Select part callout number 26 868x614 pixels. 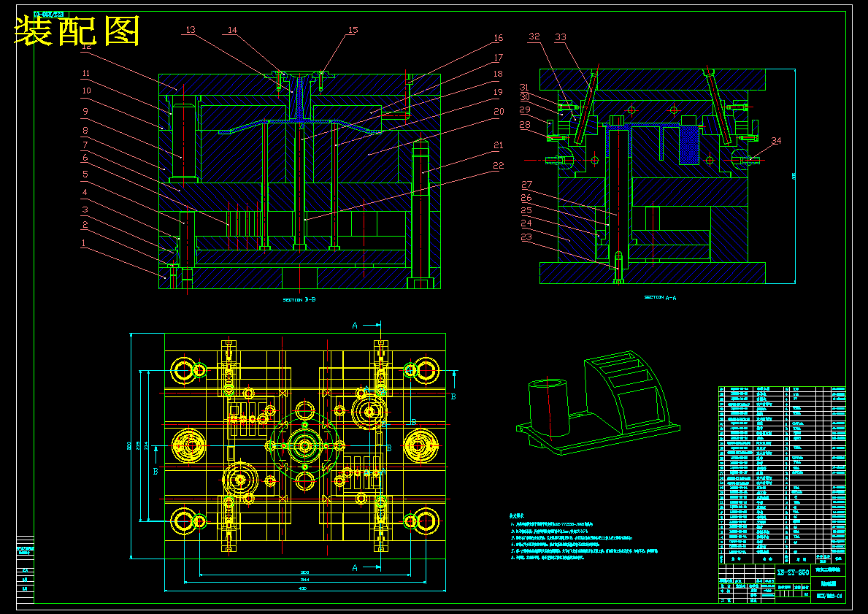526,197
